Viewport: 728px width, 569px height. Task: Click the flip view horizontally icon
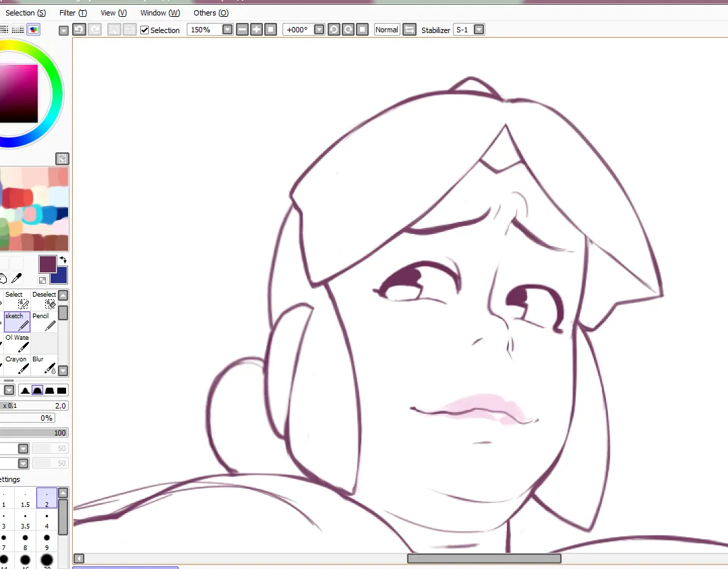point(409,30)
